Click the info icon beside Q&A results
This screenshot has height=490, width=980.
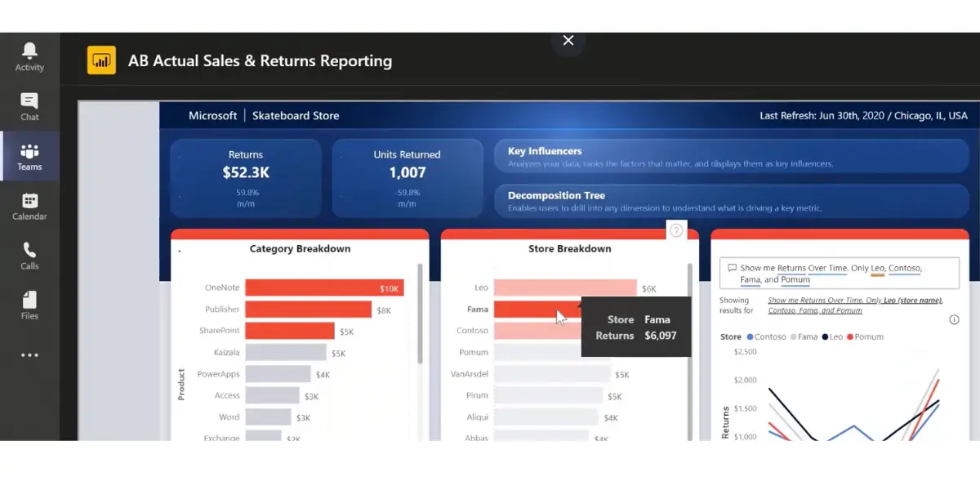[x=954, y=319]
